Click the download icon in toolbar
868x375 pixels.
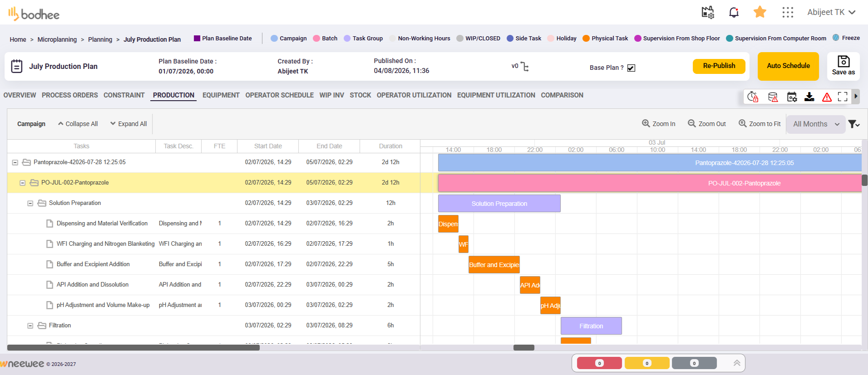[809, 97]
